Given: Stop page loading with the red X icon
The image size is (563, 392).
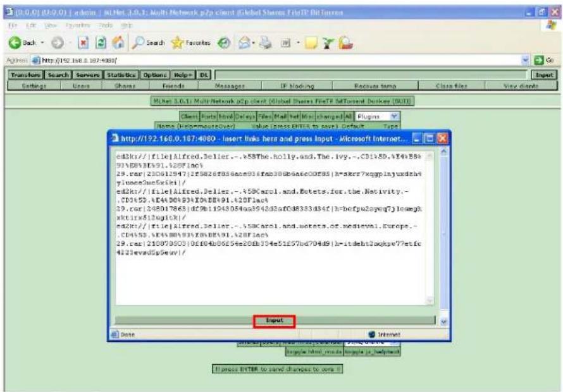Looking at the screenshot, I should click(x=83, y=43).
